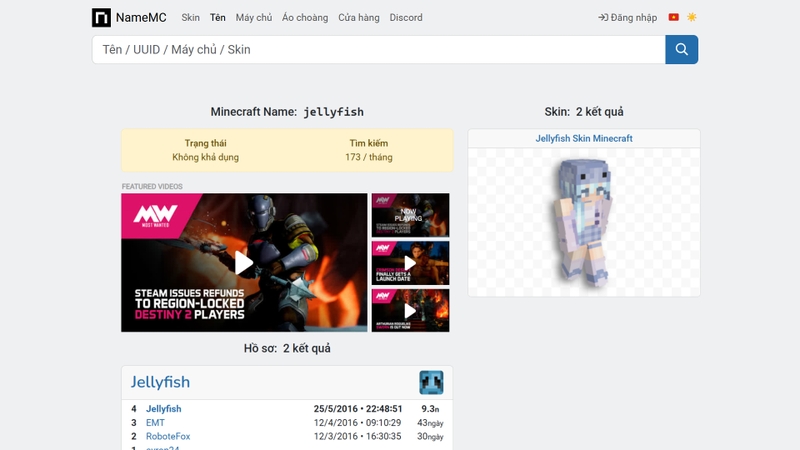This screenshot has width=800, height=450.
Task: View the jellyfish skin 3D preview
Action: pyautogui.click(x=584, y=222)
